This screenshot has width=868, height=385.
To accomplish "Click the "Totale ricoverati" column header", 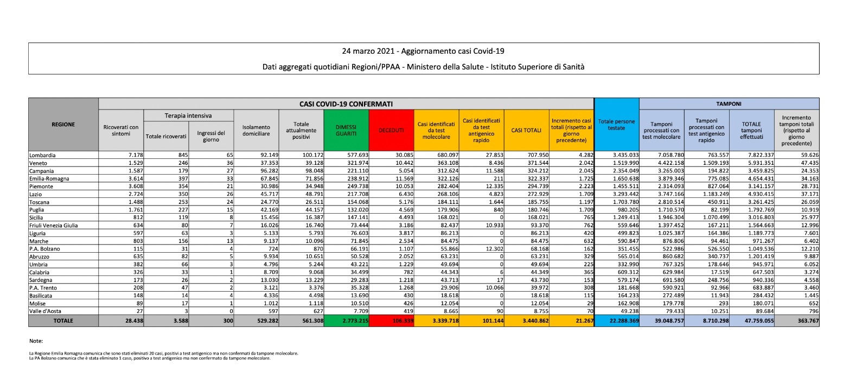I will click(166, 136).
